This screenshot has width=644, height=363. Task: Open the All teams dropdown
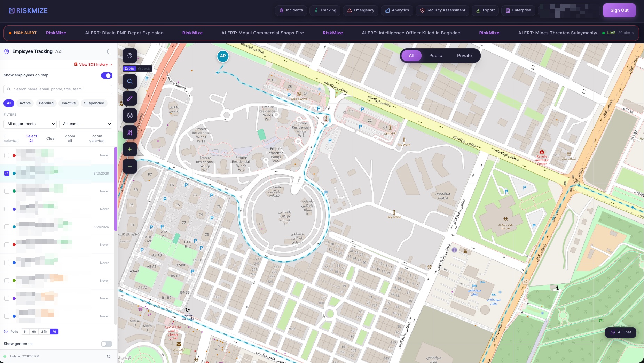[x=86, y=124]
